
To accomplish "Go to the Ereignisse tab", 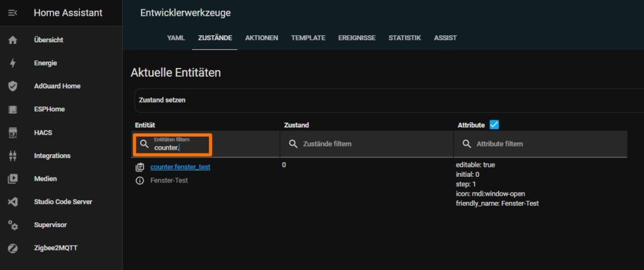I will (x=357, y=38).
